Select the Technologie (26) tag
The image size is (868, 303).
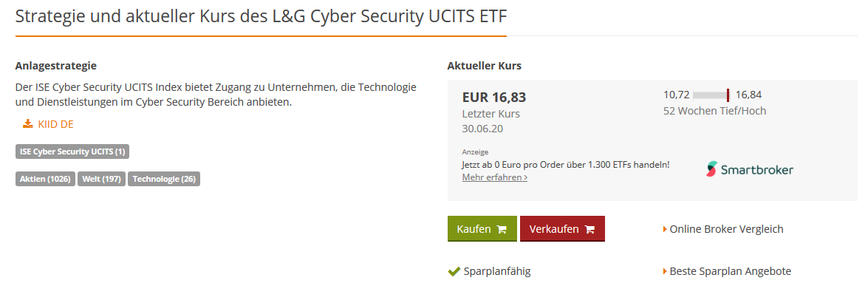[164, 179]
